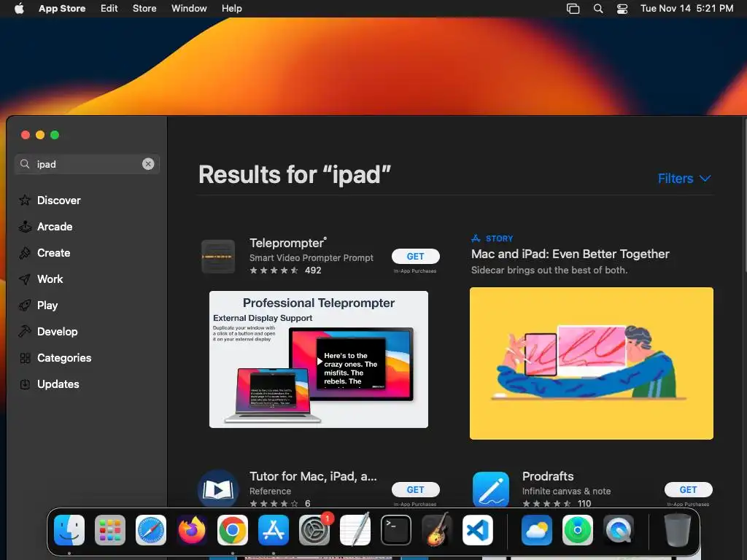Open the Window menu
This screenshot has width=747, height=560.
pos(189,8)
